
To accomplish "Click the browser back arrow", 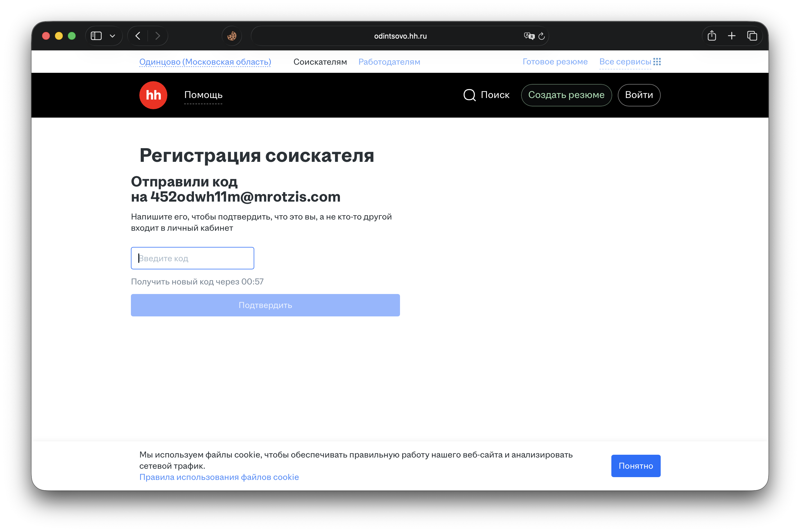I will [x=138, y=36].
